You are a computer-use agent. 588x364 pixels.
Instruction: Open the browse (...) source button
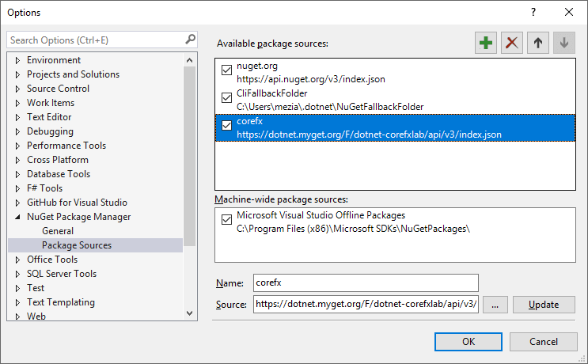(x=495, y=305)
